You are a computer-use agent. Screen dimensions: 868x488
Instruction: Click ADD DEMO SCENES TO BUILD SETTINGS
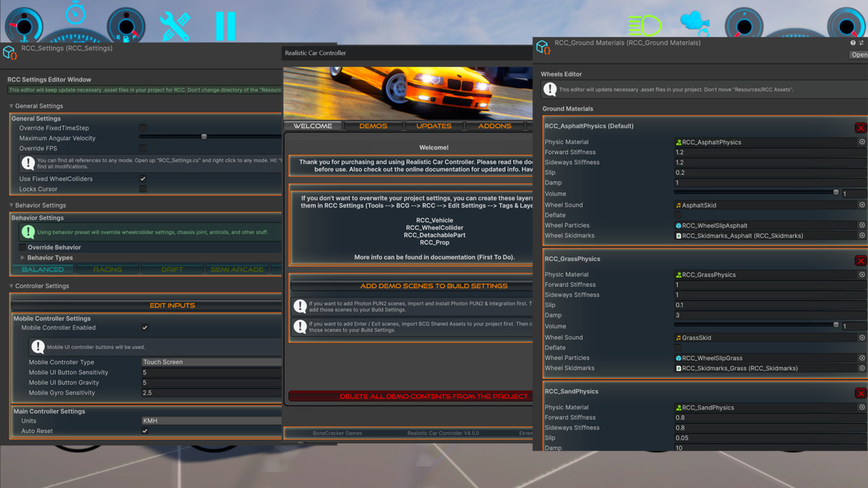pos(412,286)
